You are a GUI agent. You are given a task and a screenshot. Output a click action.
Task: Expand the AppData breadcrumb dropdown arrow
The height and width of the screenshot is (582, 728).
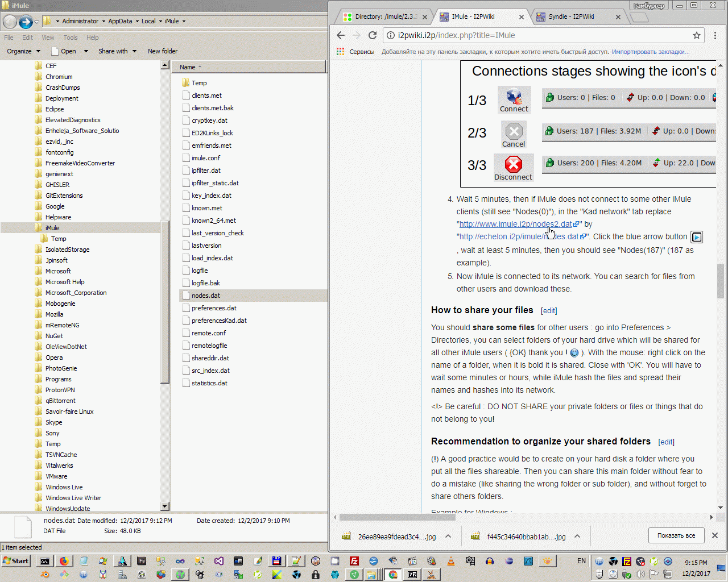[136, 22]
